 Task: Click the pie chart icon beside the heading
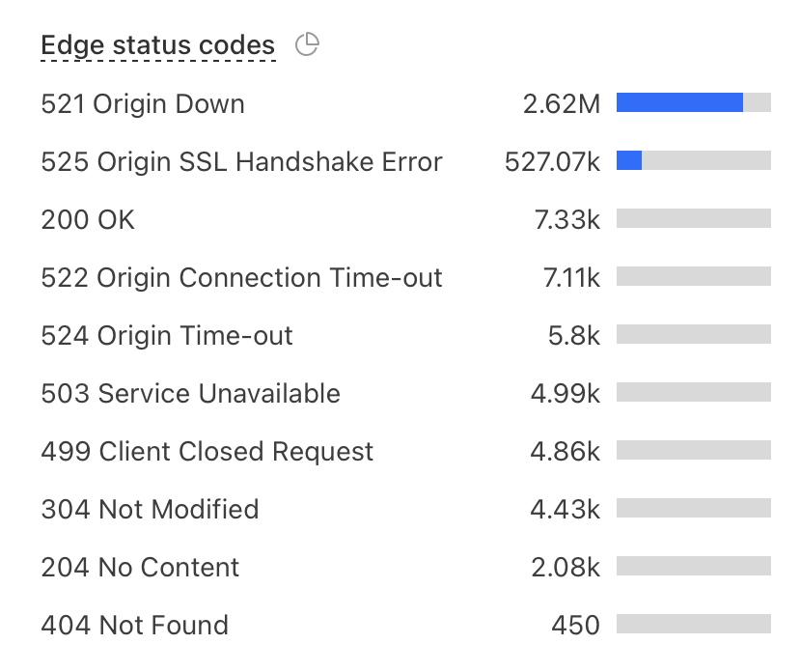pos(307,44)
